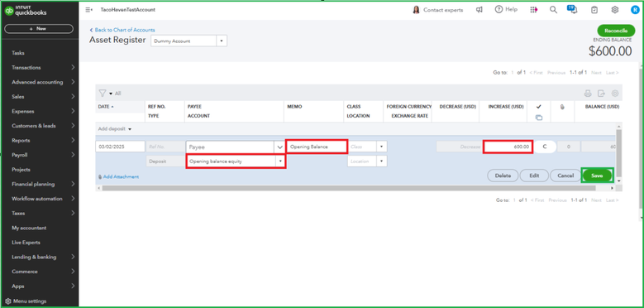Viewport: 644px width, 308px height.
Task: Open the apps grid icon
Action: click(x=533, y=10)
